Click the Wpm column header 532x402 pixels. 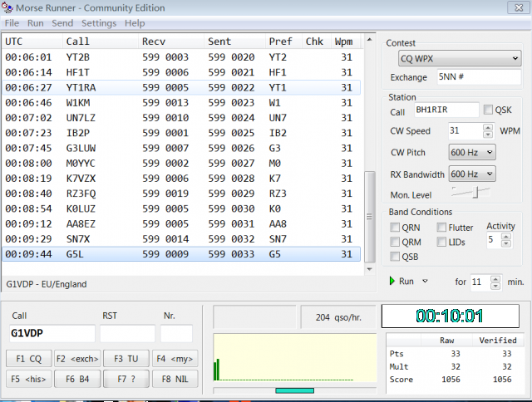click(x=347, y=42)
